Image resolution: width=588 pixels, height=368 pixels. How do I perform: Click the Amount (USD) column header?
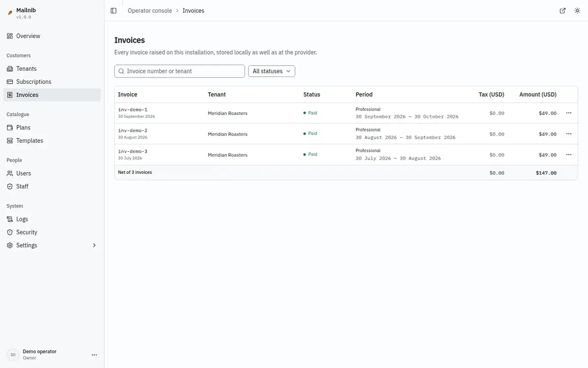538,95
